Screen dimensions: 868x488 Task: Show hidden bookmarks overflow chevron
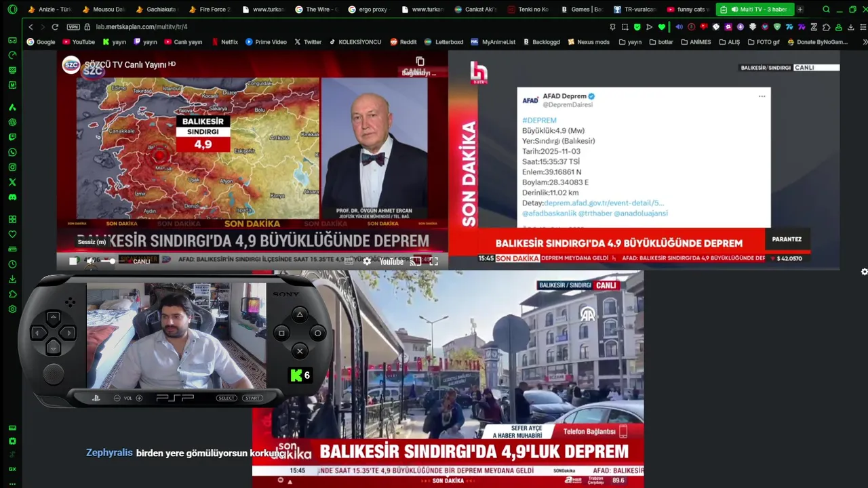(864, 42)
